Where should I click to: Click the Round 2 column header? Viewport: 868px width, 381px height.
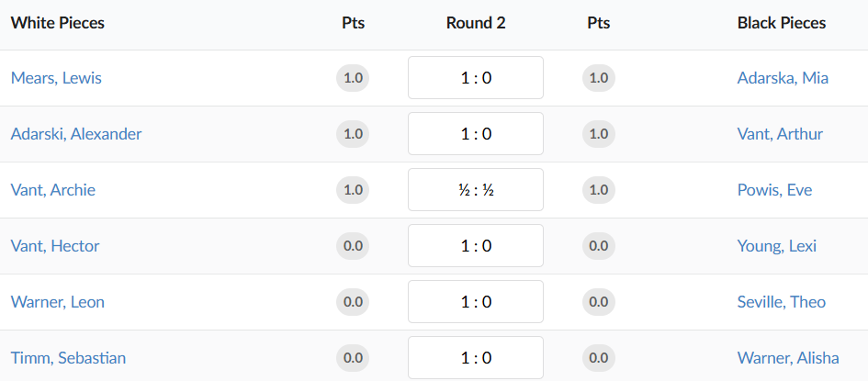point(476,24)
